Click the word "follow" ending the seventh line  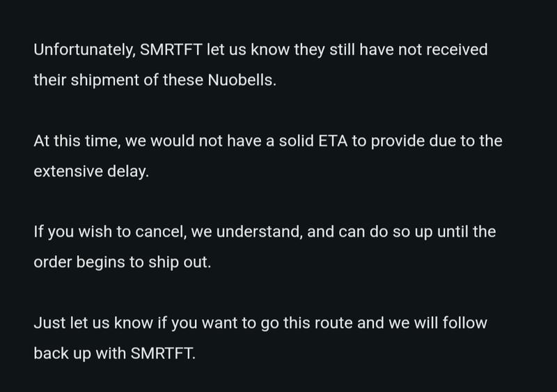(x=465, y=323)
